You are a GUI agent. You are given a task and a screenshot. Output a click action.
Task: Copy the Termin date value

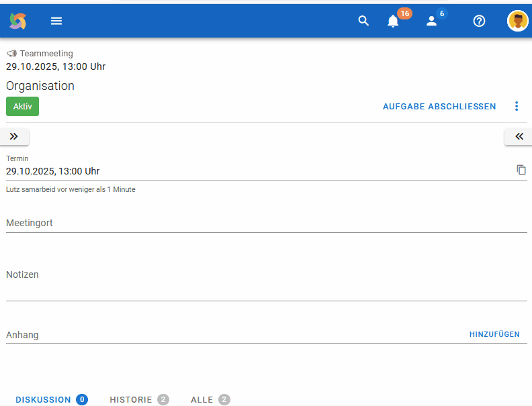point(521,170)
